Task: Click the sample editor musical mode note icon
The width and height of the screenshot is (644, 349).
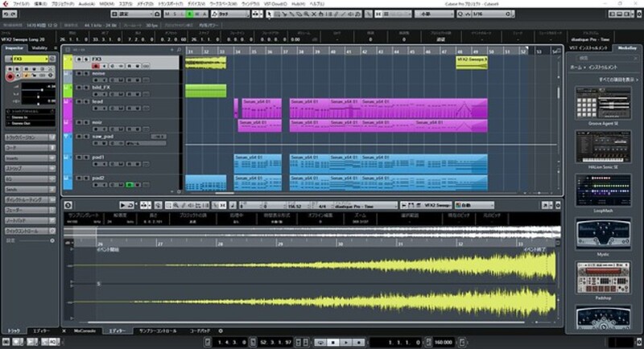Action: coord(233,205)
